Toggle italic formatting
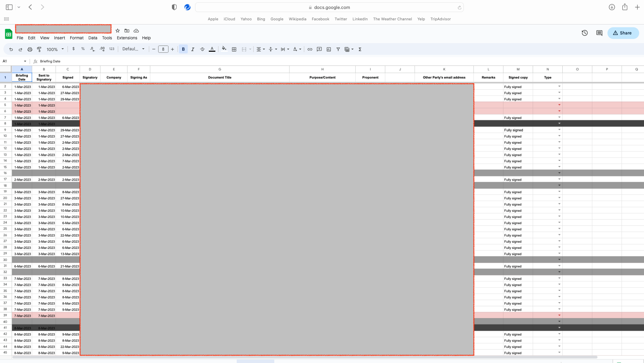Screen dimensions: 644x363 click(193, 49)
